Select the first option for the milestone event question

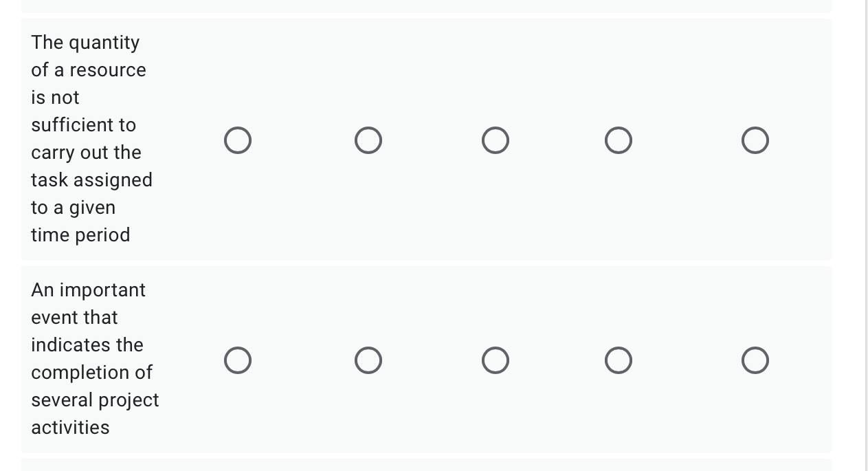click(238, 360)
